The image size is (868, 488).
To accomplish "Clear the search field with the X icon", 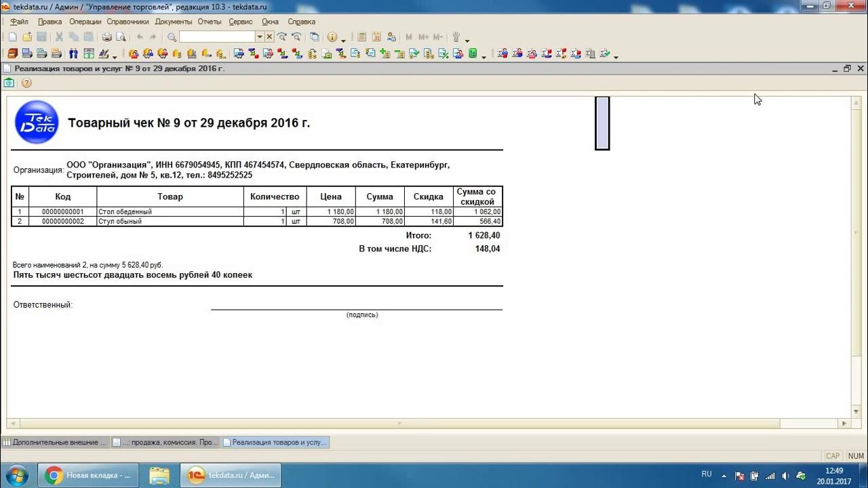I will [x=269, y=37].
